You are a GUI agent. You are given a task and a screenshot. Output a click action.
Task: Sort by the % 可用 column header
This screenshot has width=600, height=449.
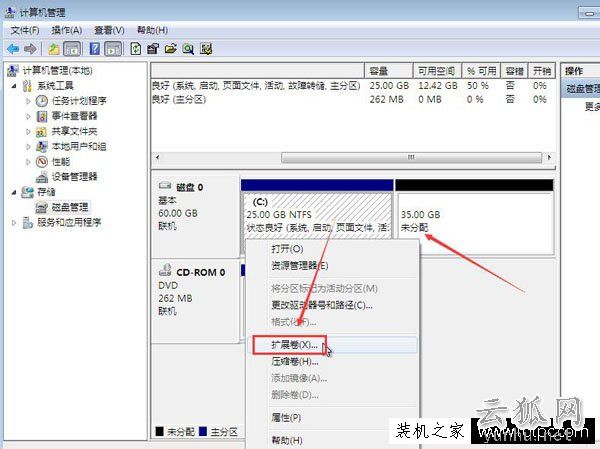coord(481,71)
